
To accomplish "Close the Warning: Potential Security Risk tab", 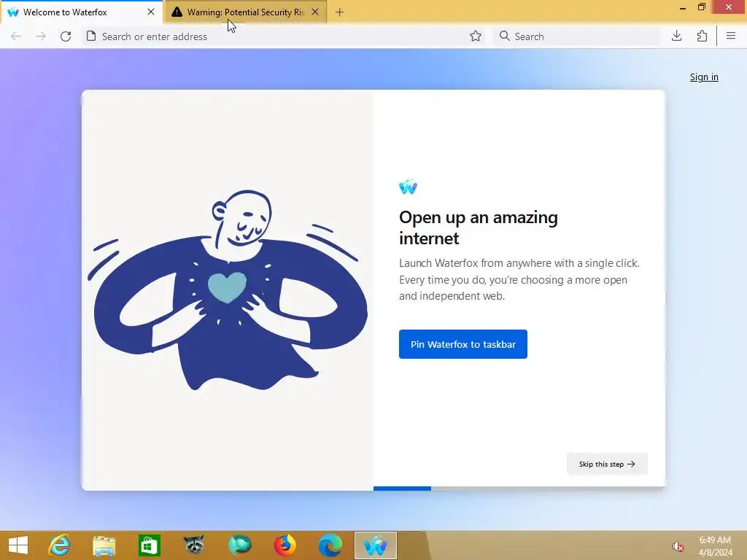I will coord(315,12).
